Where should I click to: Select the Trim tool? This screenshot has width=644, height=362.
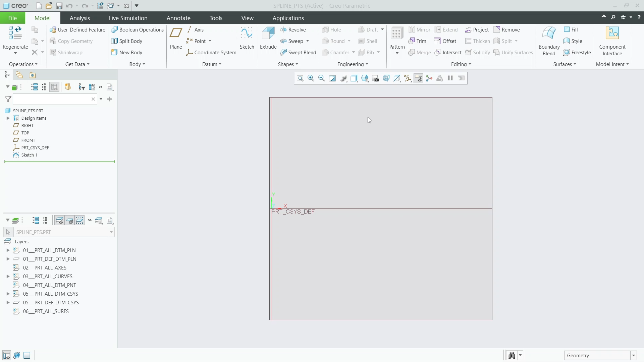[417, 41]
